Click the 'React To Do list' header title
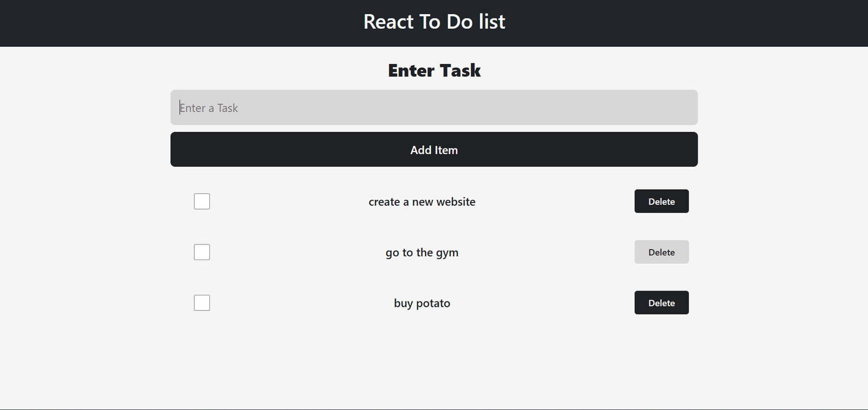The height and width of the screenshot is (410, 868). [x=434, y=22]
